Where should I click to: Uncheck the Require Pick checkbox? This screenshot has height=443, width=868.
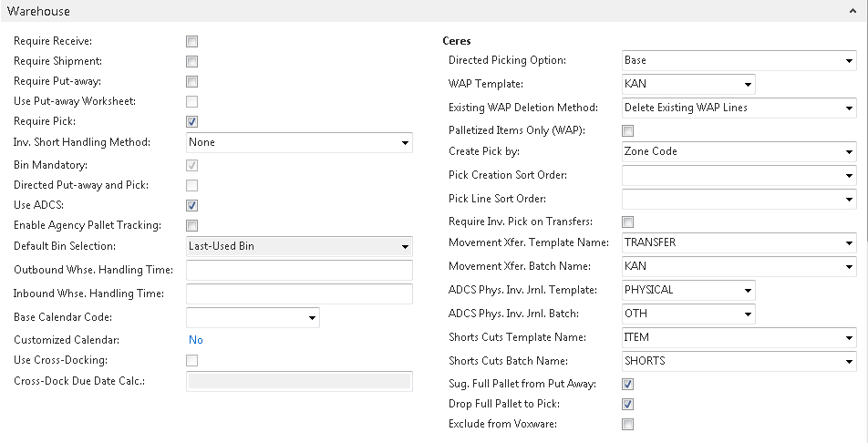[x=192, y=121]
